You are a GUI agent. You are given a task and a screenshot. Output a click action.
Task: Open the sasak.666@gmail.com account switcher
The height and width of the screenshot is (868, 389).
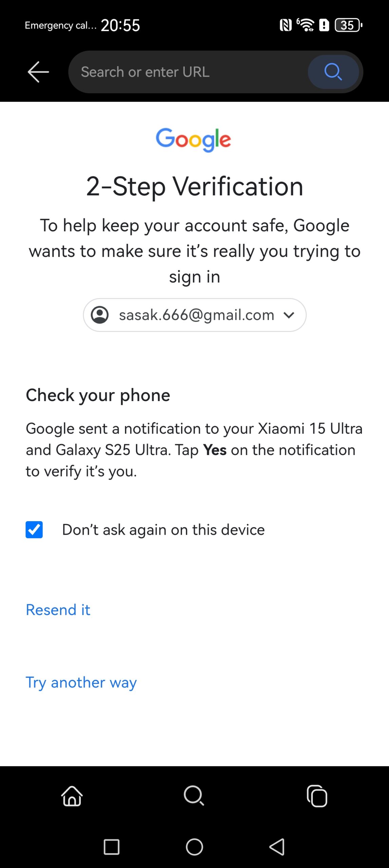(196, 315)
